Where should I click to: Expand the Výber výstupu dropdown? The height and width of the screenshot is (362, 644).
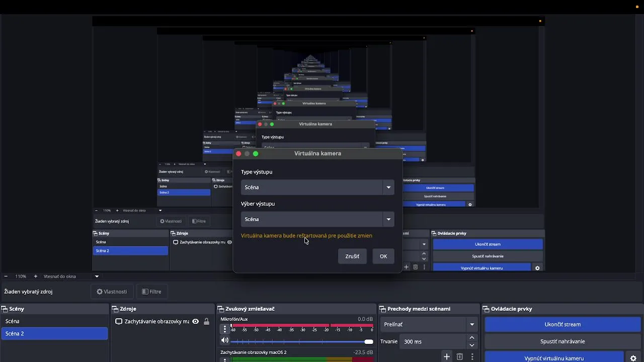click(x=317, y=219)
